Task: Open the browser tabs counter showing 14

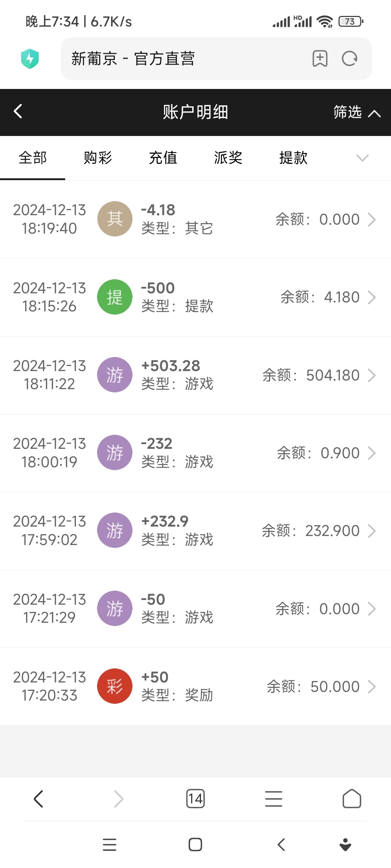Action: tap(195, 799)
